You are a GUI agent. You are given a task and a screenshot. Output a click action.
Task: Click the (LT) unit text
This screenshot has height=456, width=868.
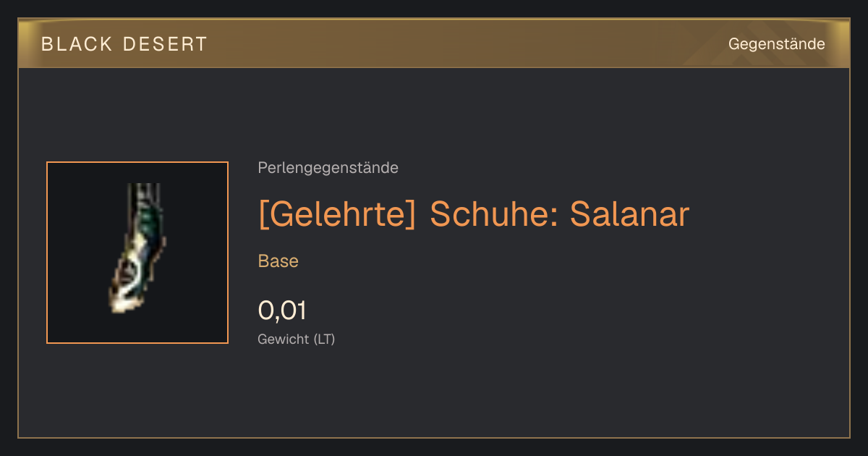[324, 339]
